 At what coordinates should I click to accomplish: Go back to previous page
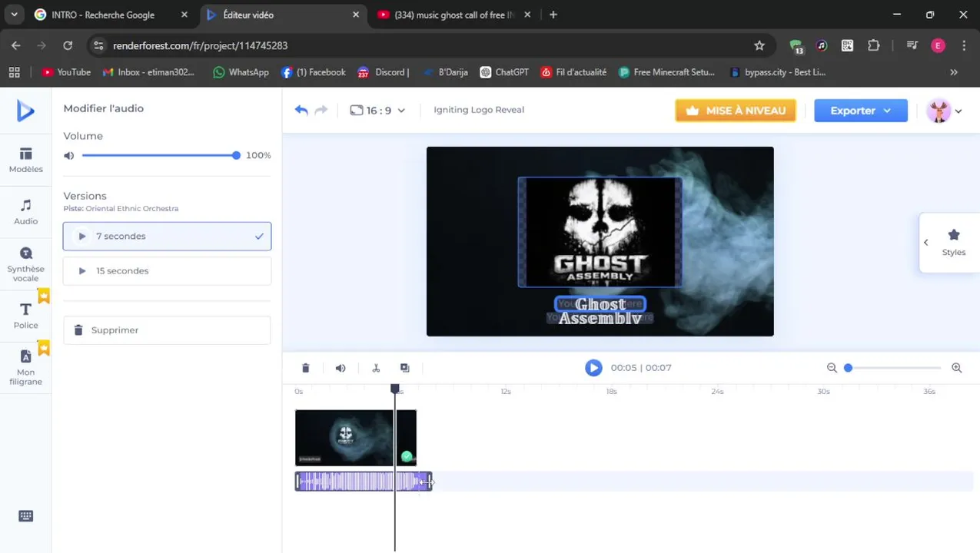[x=16, y=45]
